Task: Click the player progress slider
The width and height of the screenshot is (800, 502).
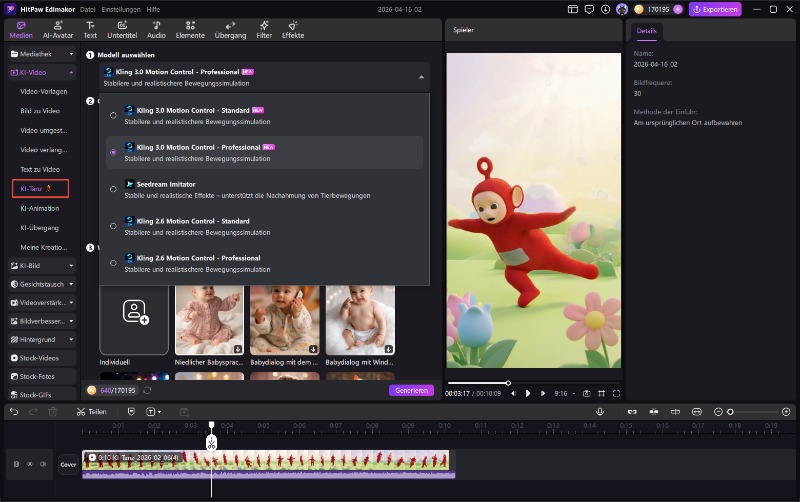Action: [x=534, y=383]
